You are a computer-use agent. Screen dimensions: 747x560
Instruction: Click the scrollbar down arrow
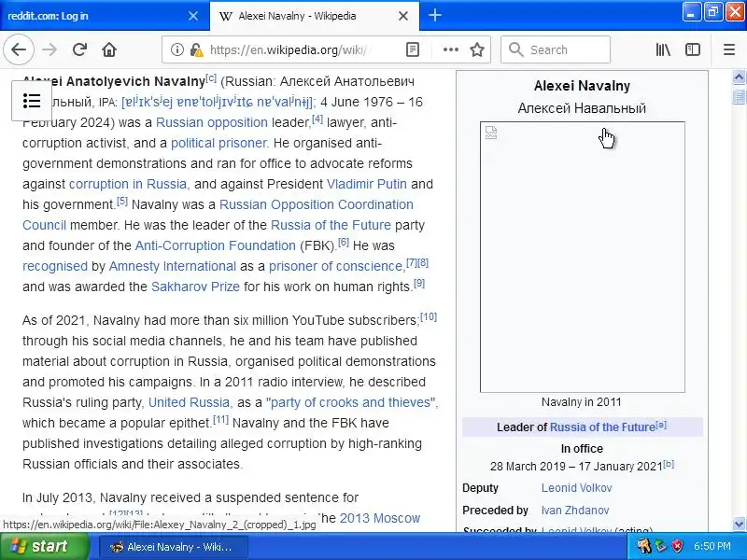(739, 525)
